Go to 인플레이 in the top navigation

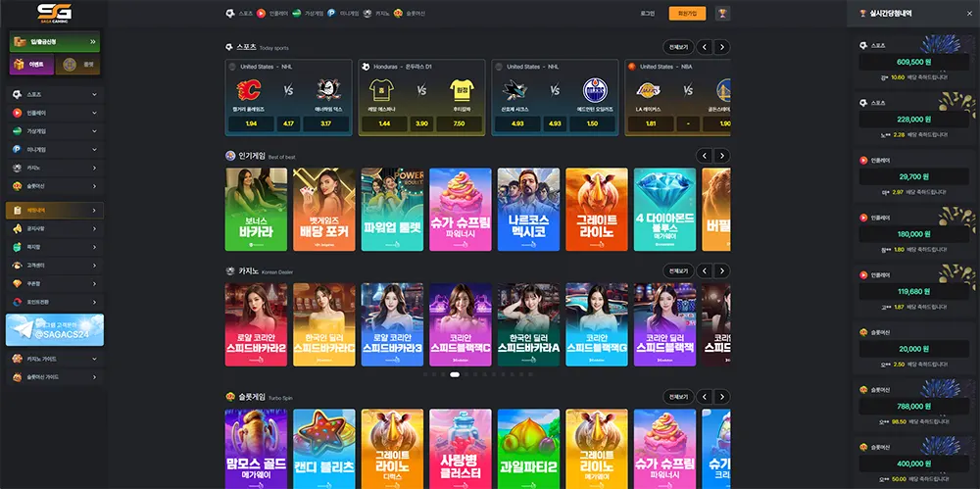(x=278, y=13)
